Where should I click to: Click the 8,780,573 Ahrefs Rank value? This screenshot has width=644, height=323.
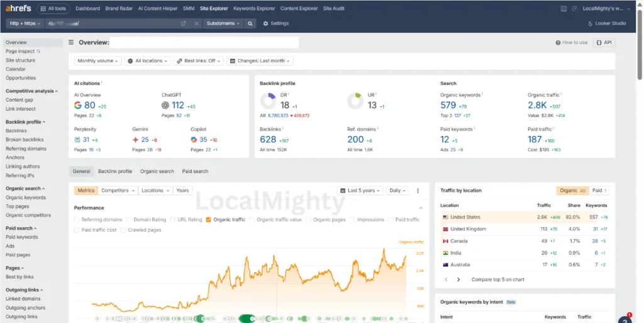tap(278, 116)
